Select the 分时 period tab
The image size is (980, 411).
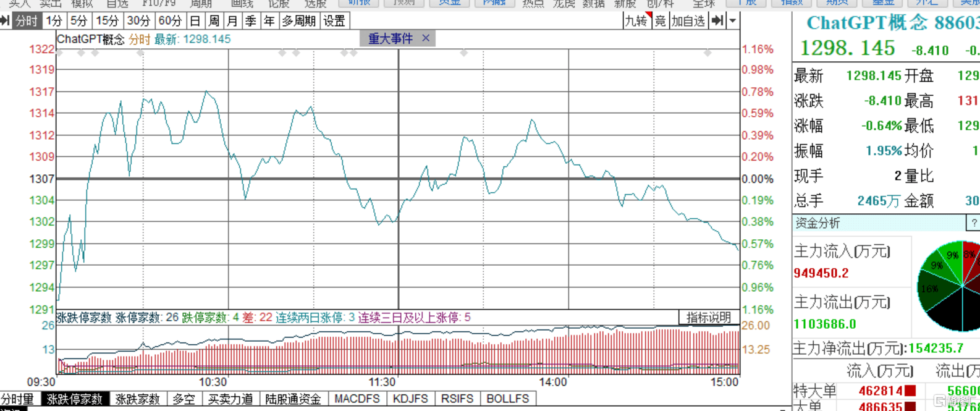click(x=27, y=21)
